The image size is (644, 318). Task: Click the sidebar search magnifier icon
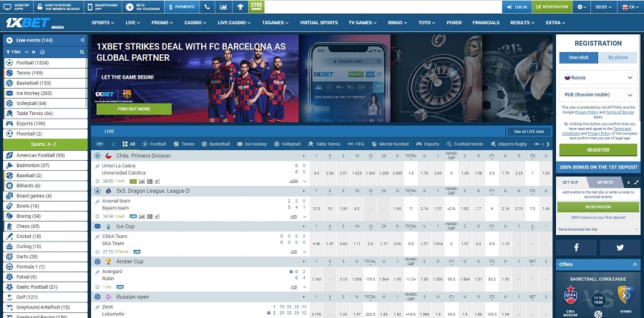(82, 52)
